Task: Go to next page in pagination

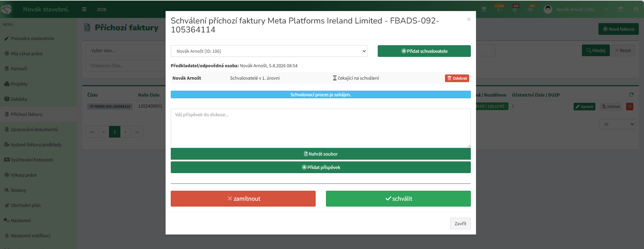Action: click(x=126, y=132)
